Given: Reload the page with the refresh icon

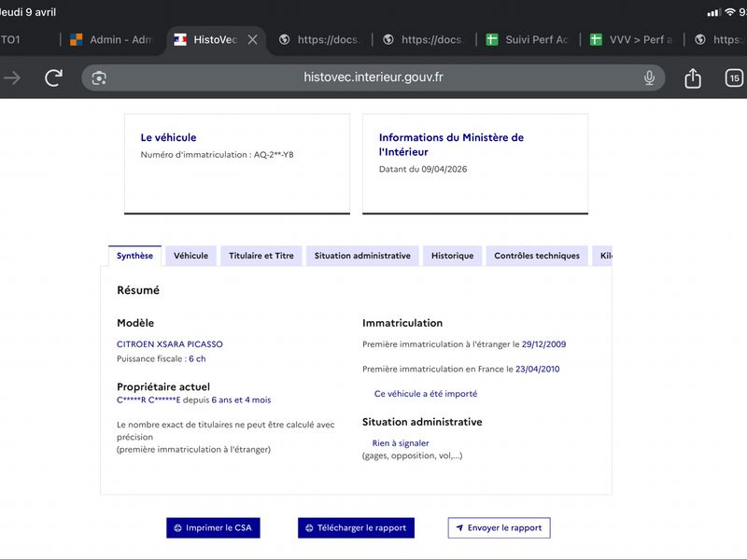Looking at the screenshot, I should click(x=53, y=77).
